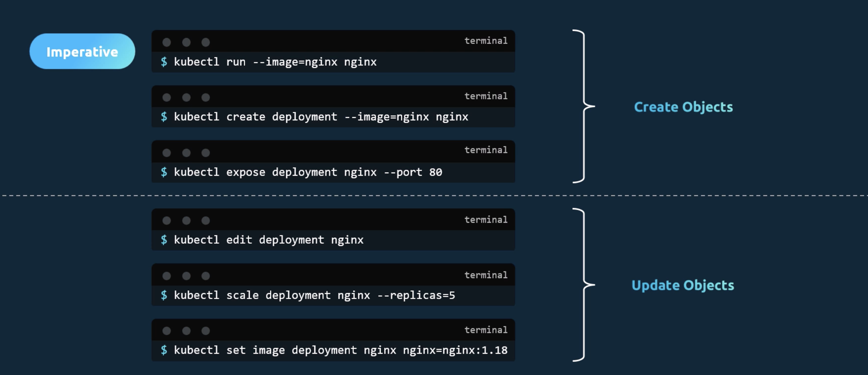Click middle dot in kubectl scale terminal header

[x=186, y=276]
